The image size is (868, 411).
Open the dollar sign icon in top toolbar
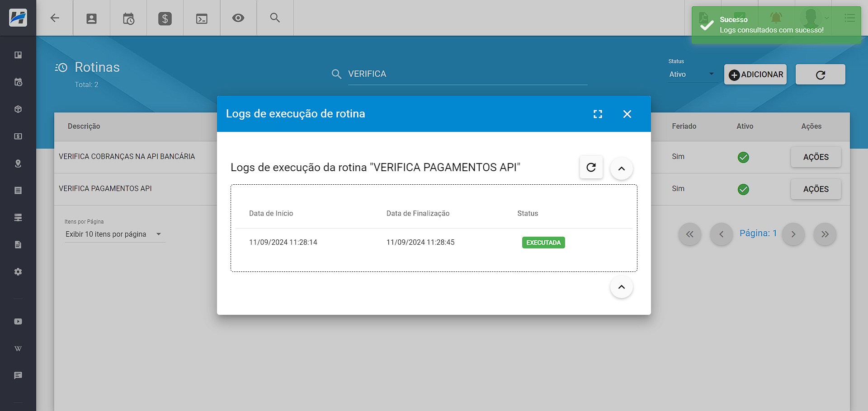click(x=165, y=19)
